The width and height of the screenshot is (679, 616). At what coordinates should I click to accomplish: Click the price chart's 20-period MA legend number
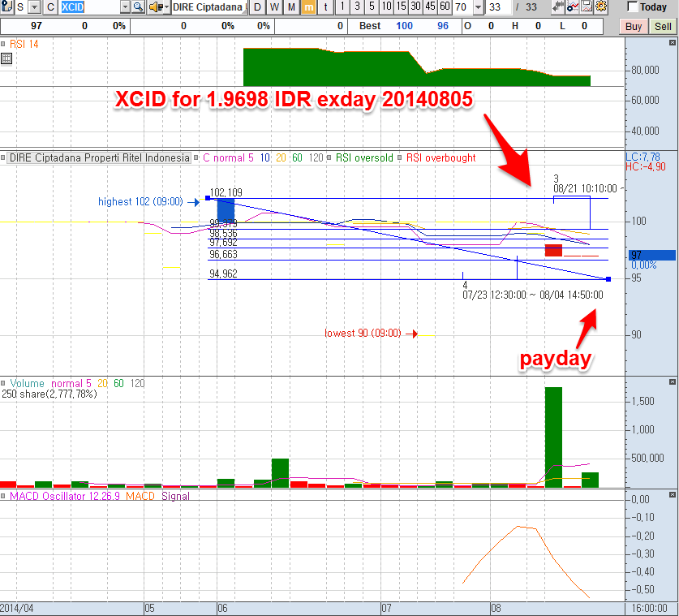point(281,157)
